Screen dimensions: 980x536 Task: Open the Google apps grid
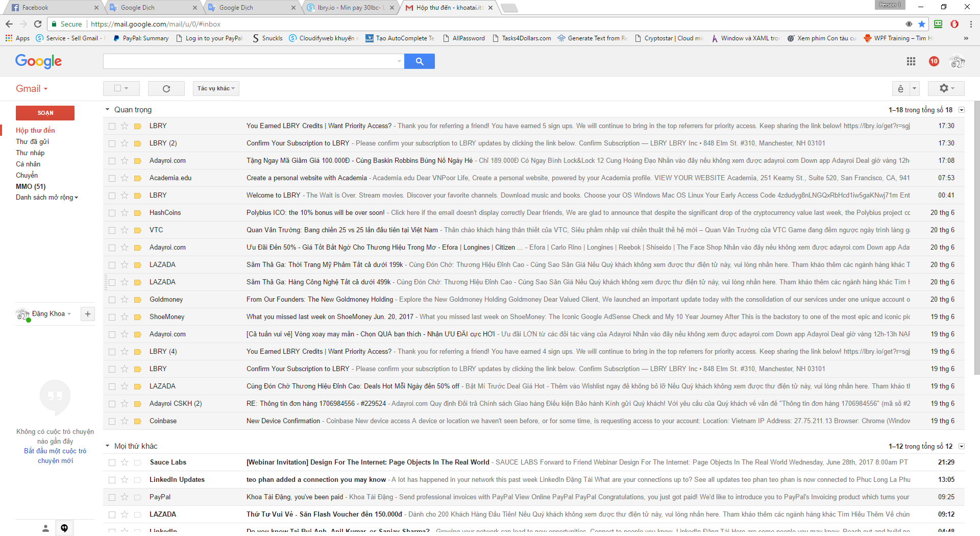pyautogui.click(x=911, y=61)
